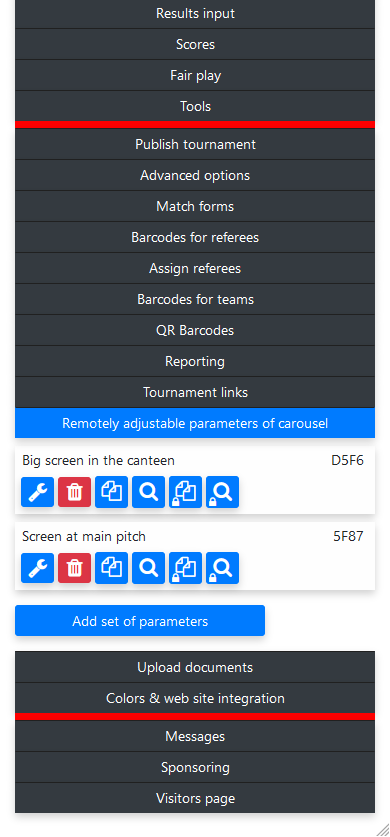Grab the resize handle in the bottom corner

click(x=383, y=830)
